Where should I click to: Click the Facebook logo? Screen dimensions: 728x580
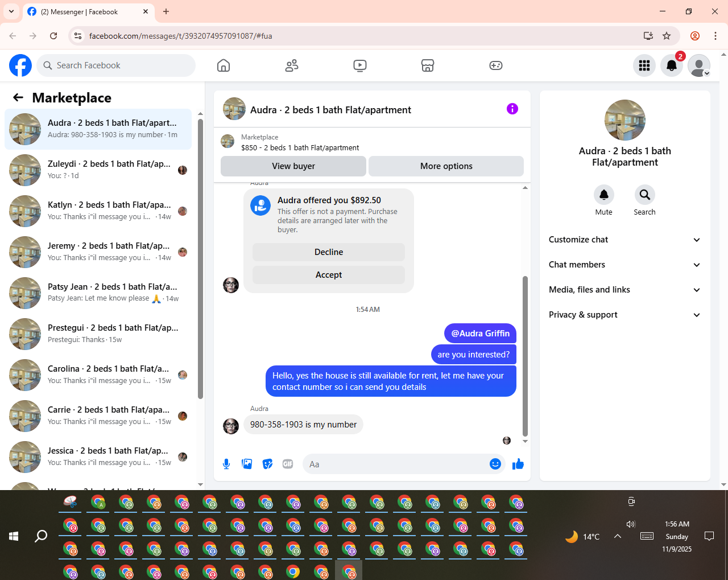point(20,65)
